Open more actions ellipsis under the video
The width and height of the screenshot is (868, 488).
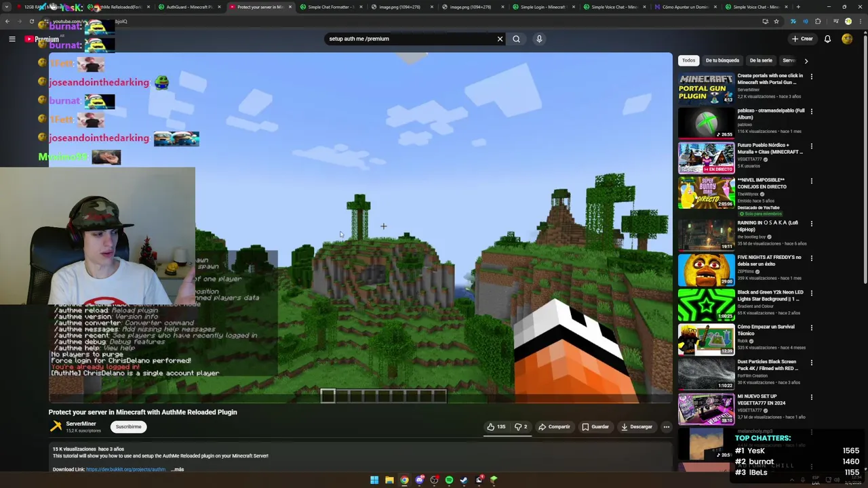666,427
